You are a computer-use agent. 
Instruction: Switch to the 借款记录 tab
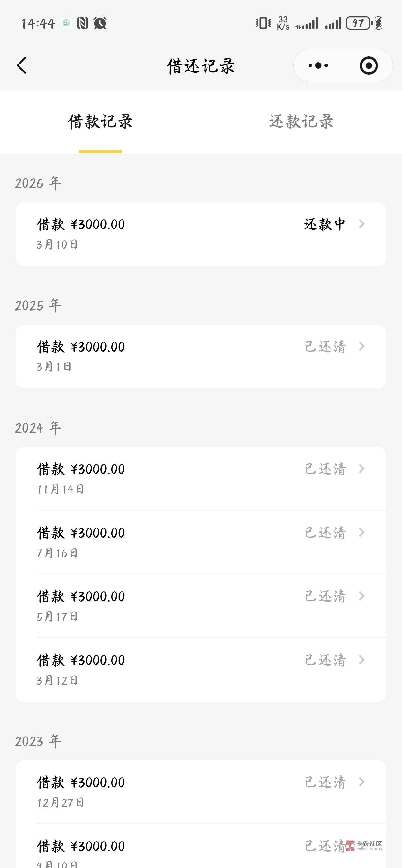[x=100, y=121]
